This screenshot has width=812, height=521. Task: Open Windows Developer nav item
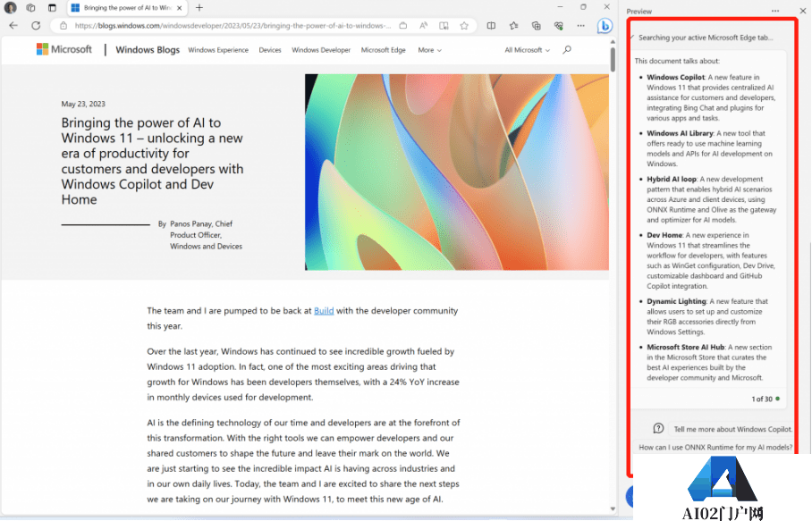pyautogui.click(x=321, y=50)
